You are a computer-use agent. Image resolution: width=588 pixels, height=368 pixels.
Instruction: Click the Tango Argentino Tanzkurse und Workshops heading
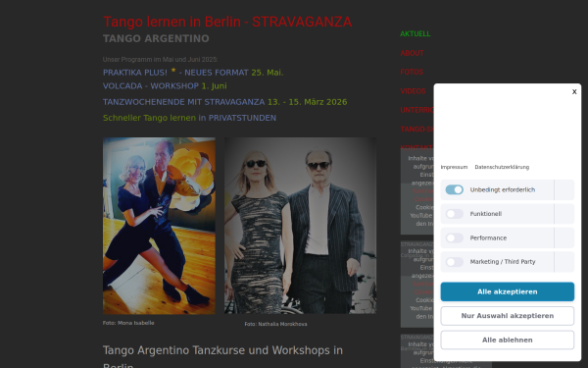(x=222, y=357)
